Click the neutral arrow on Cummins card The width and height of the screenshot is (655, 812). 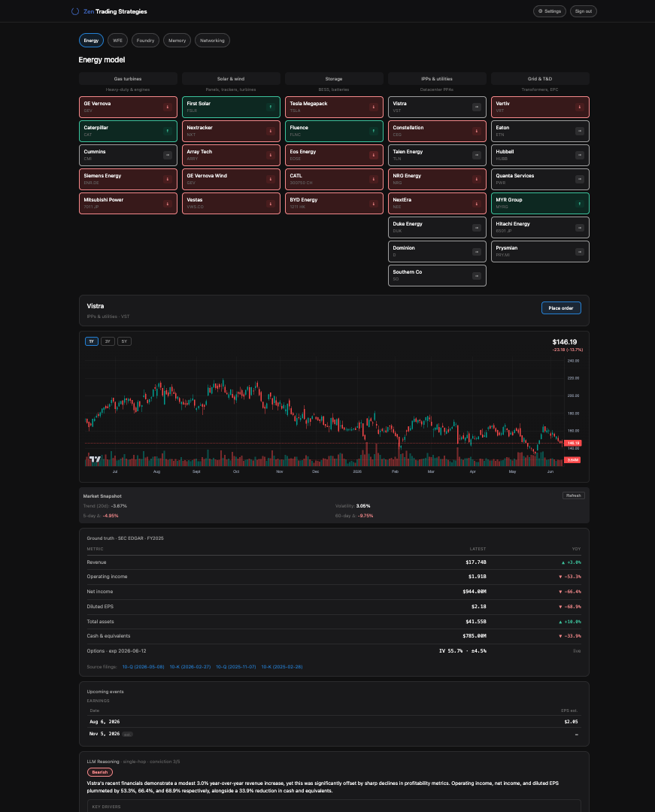(x=167, y=155)
